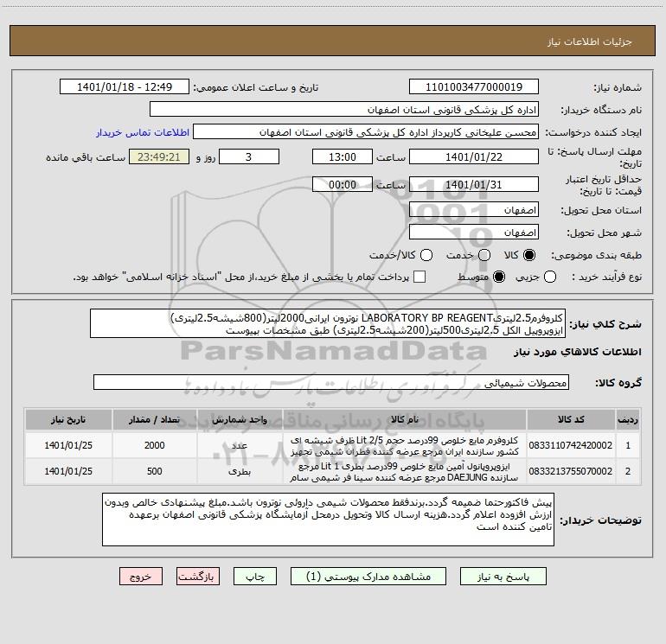The image size is (666, 644).
Task: Open the اطلاعات تماس خریدار link
Action: pyautogui.click(x=143, y=132)
